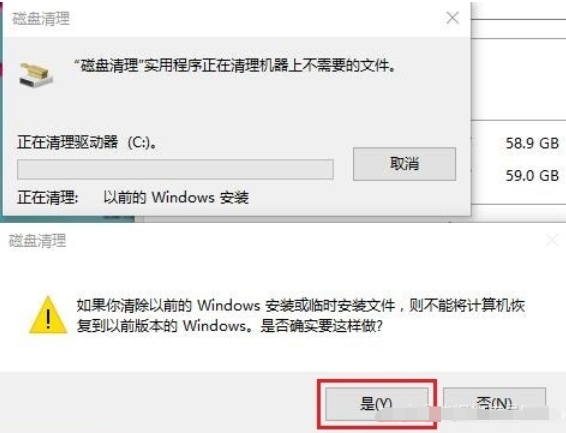Click the teal desktop strip behind the dialog
The width and height of the screenshot is (566, 433).
pos(1,108)
